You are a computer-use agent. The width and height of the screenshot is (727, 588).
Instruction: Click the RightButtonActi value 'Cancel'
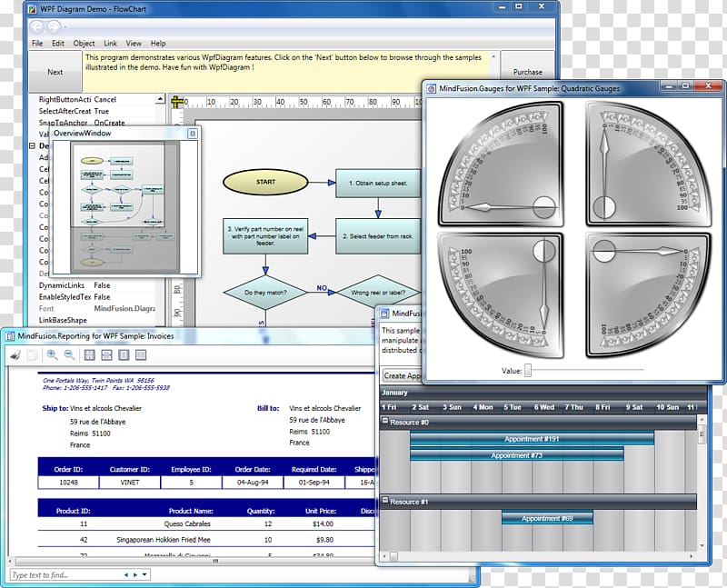(x=105, y=100)
